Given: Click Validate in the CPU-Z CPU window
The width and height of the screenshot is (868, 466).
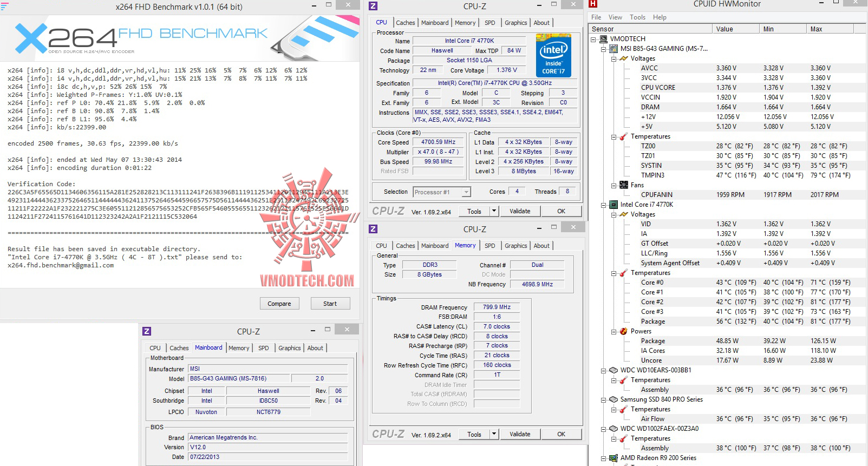Looking at the screenshot, I should 520,211.
